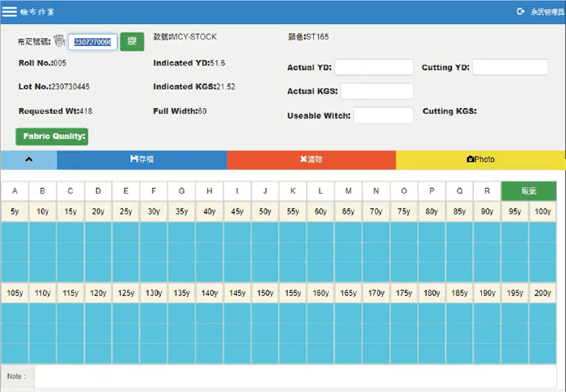Click the 50y column header
Image resolution: width=566 pixels, height=392 pixels.
point(265,211)
